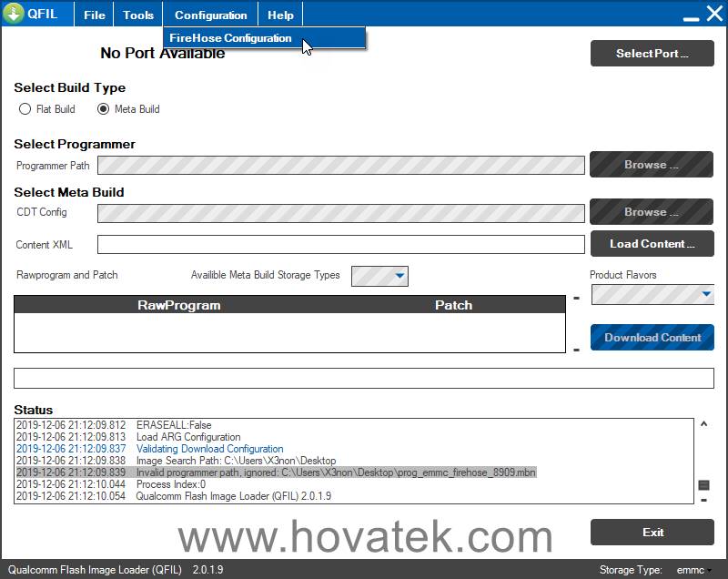Click the Content XML input field

point(340,244)
